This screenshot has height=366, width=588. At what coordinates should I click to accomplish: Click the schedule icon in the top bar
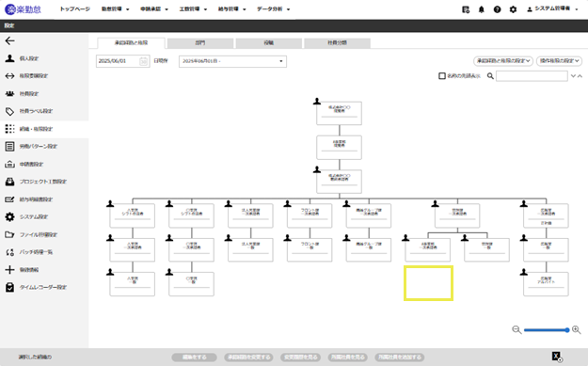click(466, 9)
